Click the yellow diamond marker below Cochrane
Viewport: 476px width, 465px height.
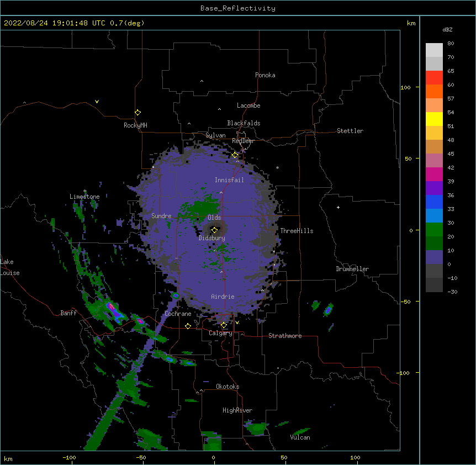tap(188, 326)
